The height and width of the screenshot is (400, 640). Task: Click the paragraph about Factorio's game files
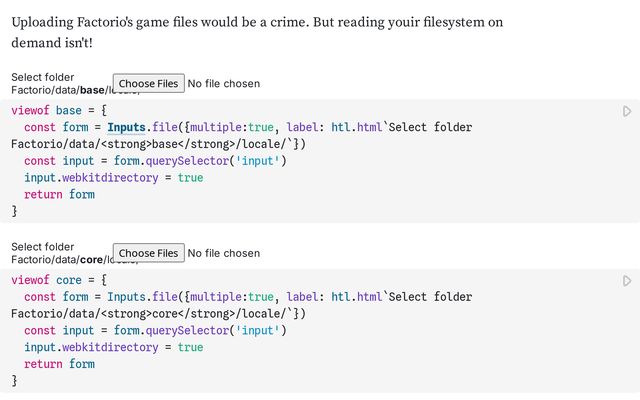click(257, 32)
